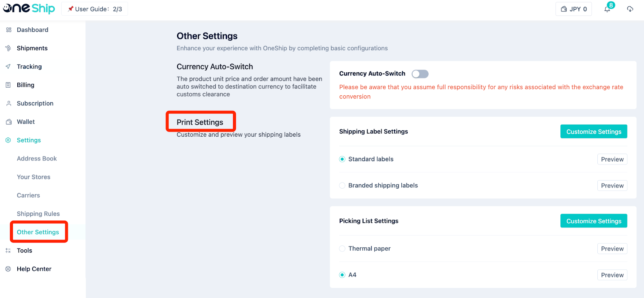Toggle the Currency Auto-Switch switch

pyautogui.click(x=420, y=74)
